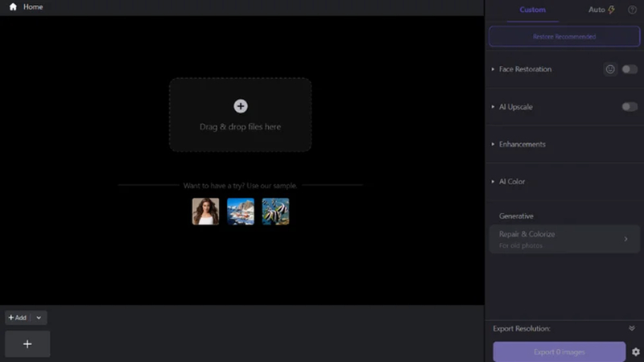The width and height of the screenshot is (644, 362).
Task: Open the help question mark icon
Action: [632, 10]
